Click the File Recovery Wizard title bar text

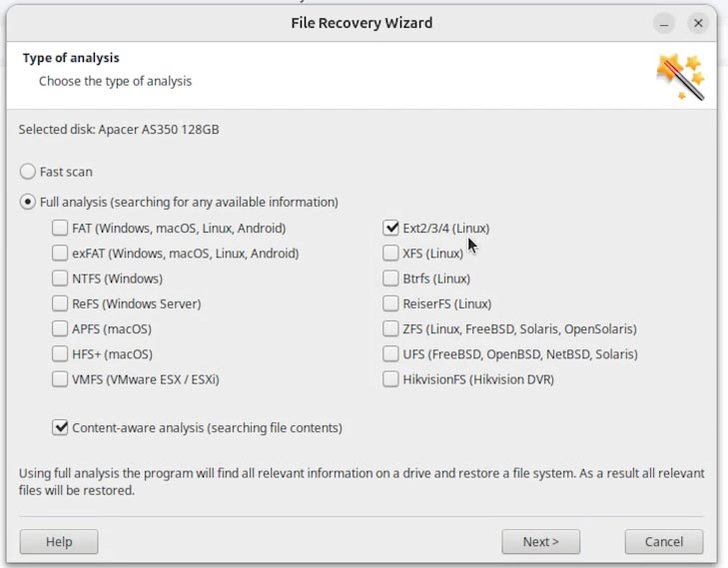(x=362, y=23)
